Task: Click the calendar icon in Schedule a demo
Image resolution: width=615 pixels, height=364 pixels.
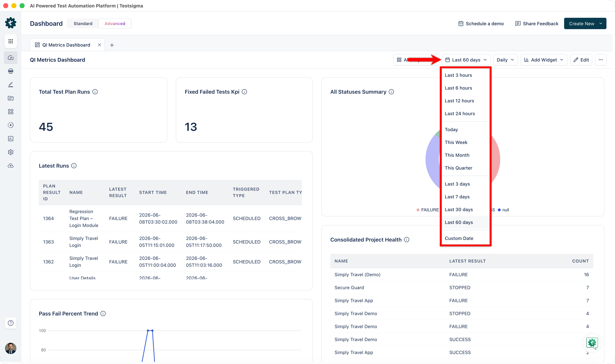Action: click(x=461, y=23)
